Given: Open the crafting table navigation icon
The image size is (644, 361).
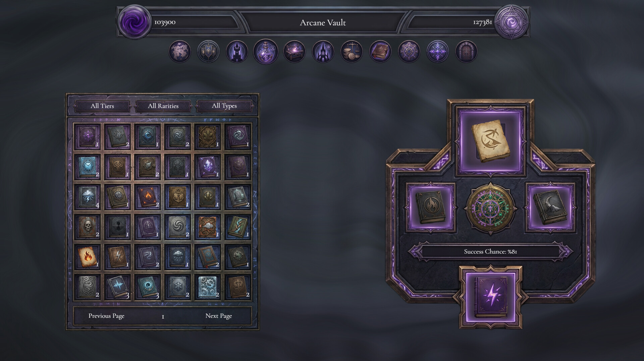Looking at the screenshot, I should (x=294, y=51).
